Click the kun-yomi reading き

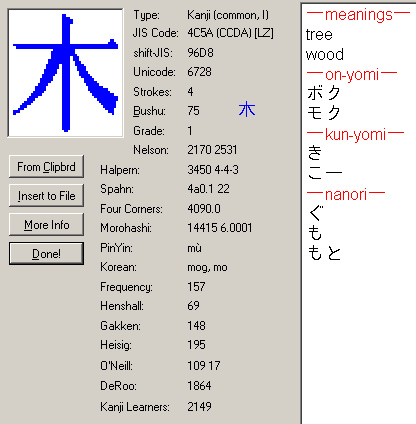(x=315, y=153)
